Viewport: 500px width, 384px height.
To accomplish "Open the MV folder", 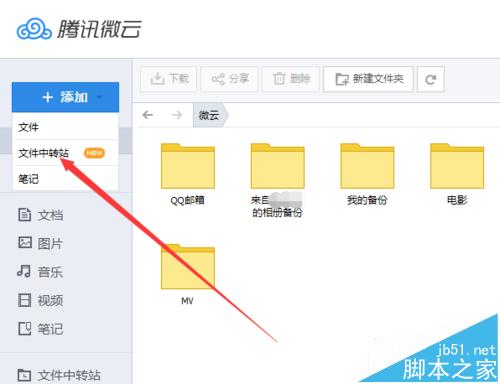I will [188, 267].
